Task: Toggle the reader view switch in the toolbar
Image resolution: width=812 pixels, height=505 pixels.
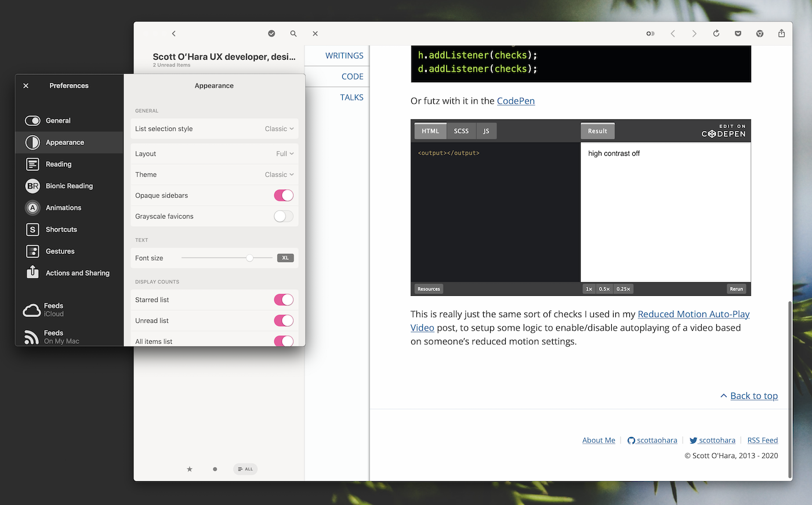Action: [x=651, y=34]
